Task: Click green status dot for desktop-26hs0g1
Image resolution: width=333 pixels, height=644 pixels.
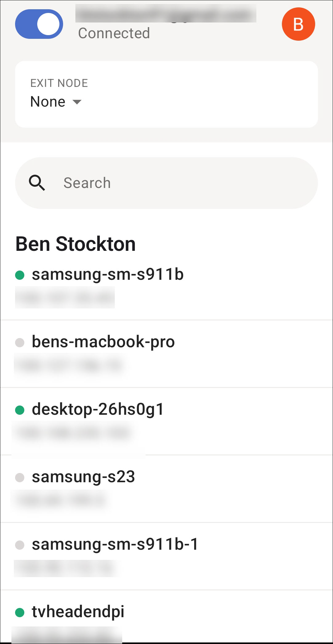Action: click(x=20, y=410)
